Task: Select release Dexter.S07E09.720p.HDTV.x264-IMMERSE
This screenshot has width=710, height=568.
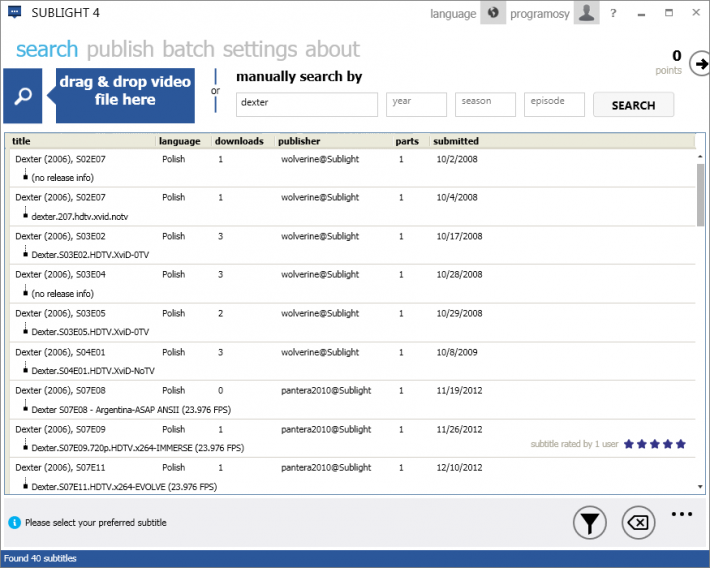Action: pyautogui.click(x=138, y=448)
